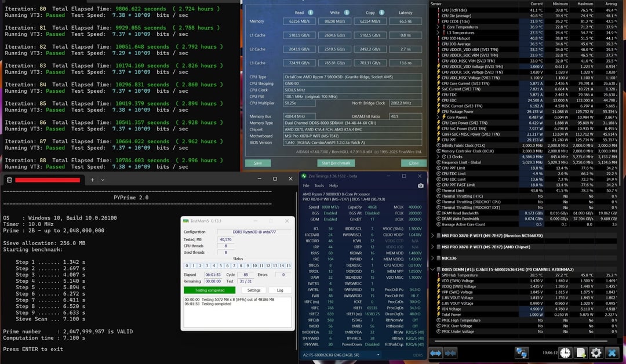
Task: Open TestMem5 Settings button
Action: 253,290
